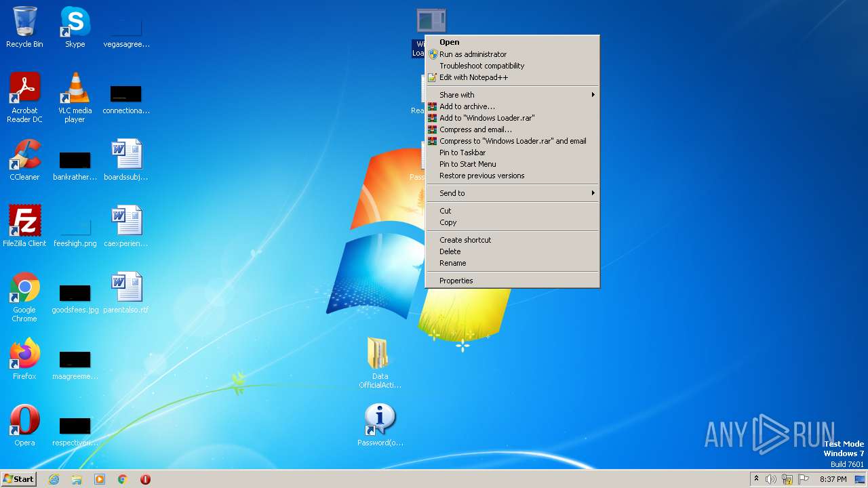Image resolution: width=868 pixels, height=488 pixels.
Task: Open Chrome from the taskbar
Action: 123,479
